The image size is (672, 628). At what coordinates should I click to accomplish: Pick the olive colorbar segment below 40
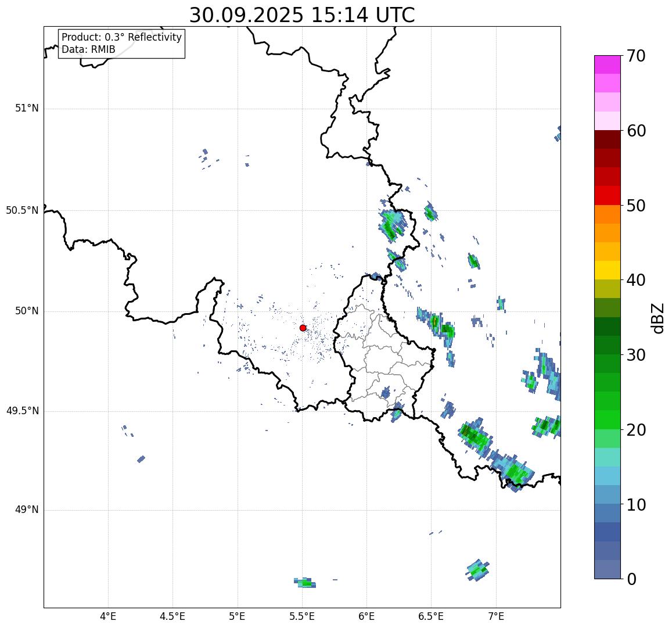(x=608, y=289)
